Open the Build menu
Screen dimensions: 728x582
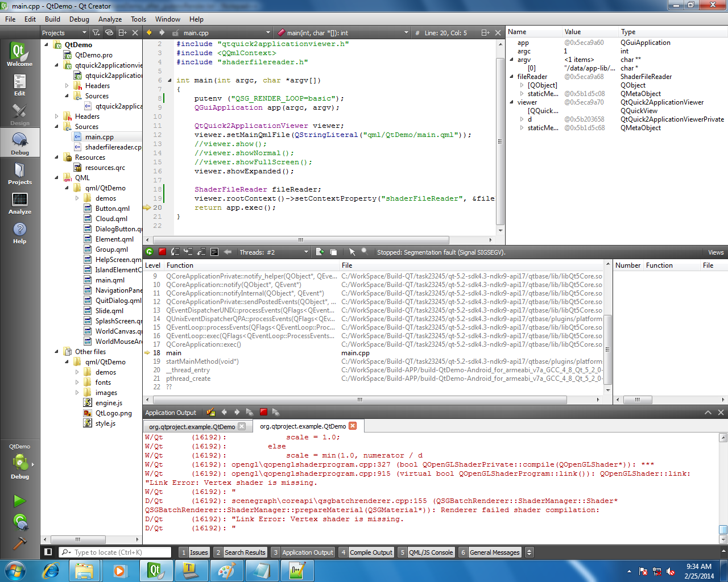tap(52, 19)
